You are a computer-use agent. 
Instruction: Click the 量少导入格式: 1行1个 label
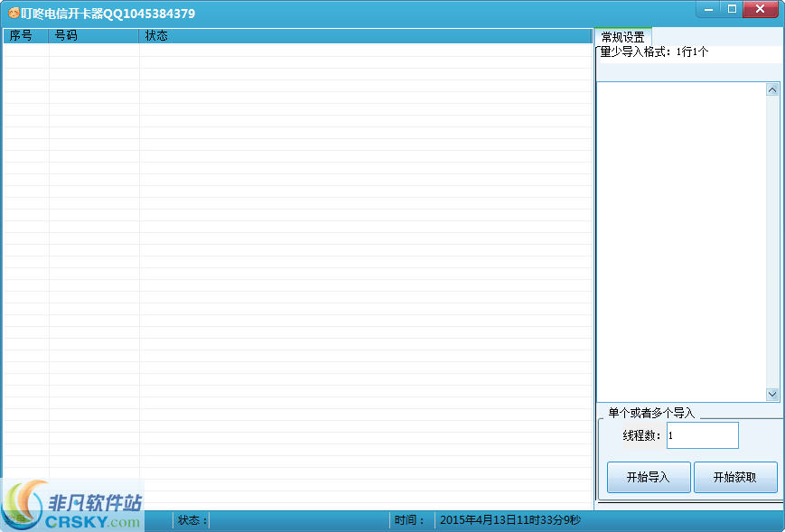(x=654, y=51)
